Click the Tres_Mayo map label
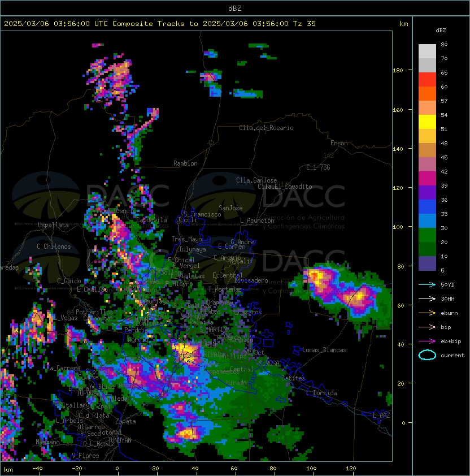Image resolution: width=470 pixels, height=476 pixels. coord(186,239)
